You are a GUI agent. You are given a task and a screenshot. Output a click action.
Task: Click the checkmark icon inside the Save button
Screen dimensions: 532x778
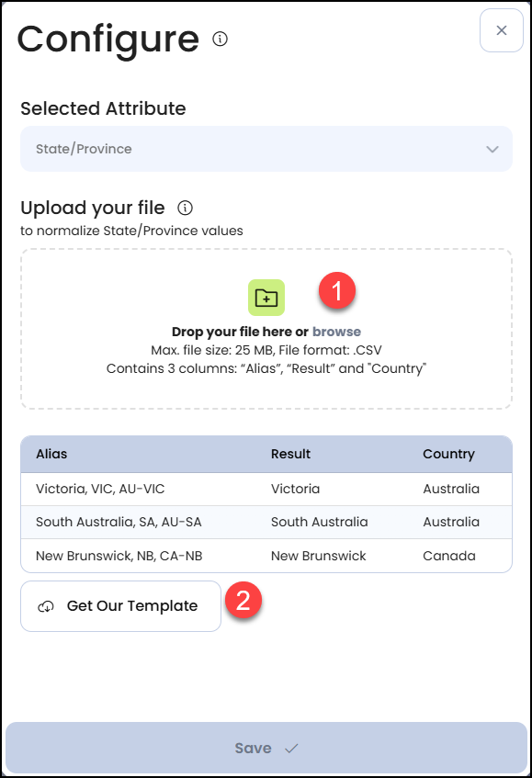tap(290, 749)
